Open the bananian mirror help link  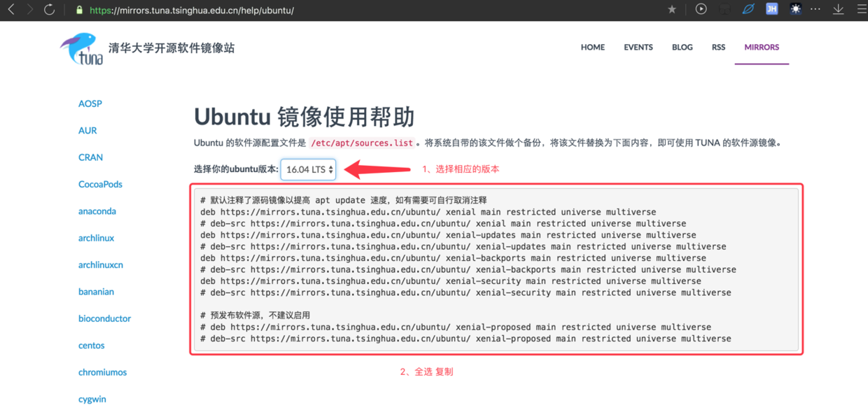click(96, 292)
